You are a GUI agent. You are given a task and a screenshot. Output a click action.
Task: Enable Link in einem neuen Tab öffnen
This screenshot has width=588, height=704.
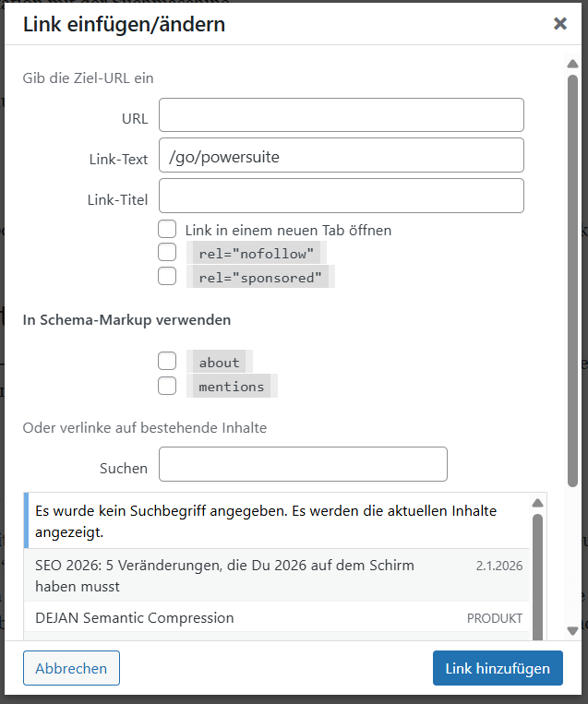[167, 229]
